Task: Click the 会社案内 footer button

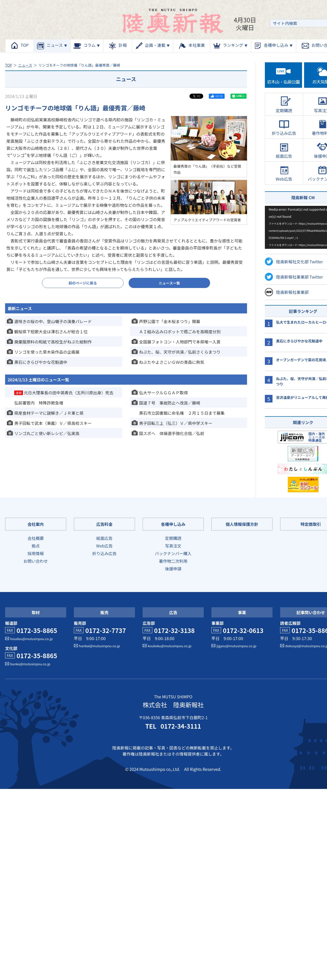Action: 35,524
